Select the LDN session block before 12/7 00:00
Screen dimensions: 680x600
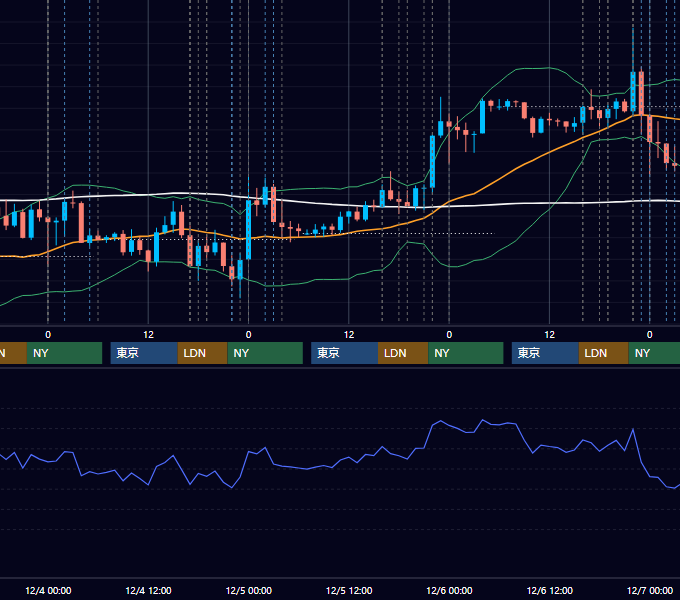point(603,353)
